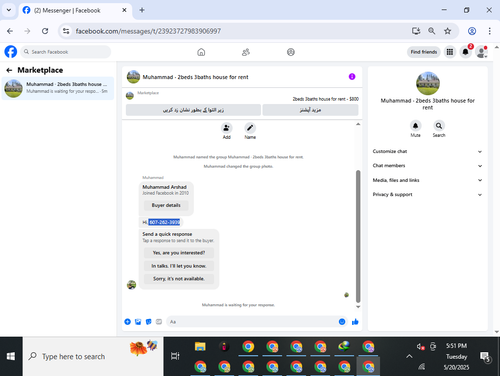This screenshot has height=376, width=500.
Task: Open the Windows Start button
Action: [x=11, y=356]
